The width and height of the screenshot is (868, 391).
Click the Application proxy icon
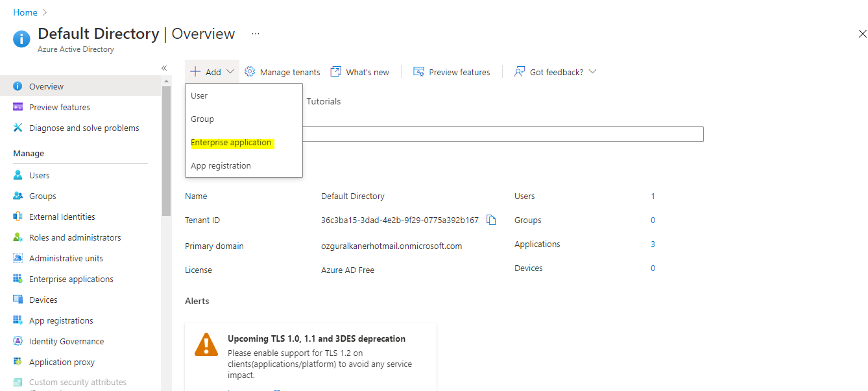pyautogui.click(x=18, y=362)
